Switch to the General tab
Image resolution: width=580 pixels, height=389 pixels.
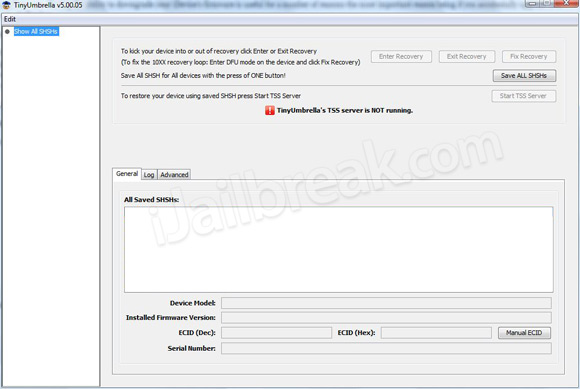click(x=127, y=174)
